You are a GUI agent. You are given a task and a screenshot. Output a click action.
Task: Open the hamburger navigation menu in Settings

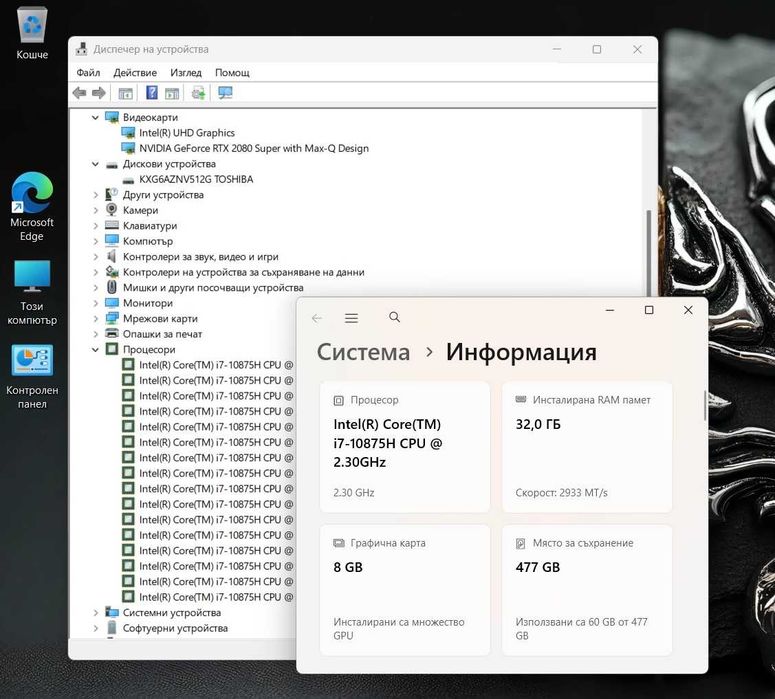pos(351,318)
